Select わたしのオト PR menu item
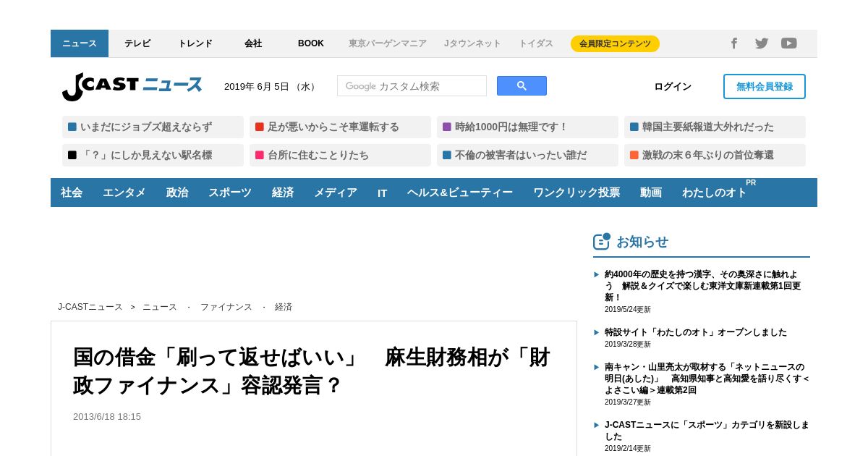868x456 pixels. [x=716, y=193]
